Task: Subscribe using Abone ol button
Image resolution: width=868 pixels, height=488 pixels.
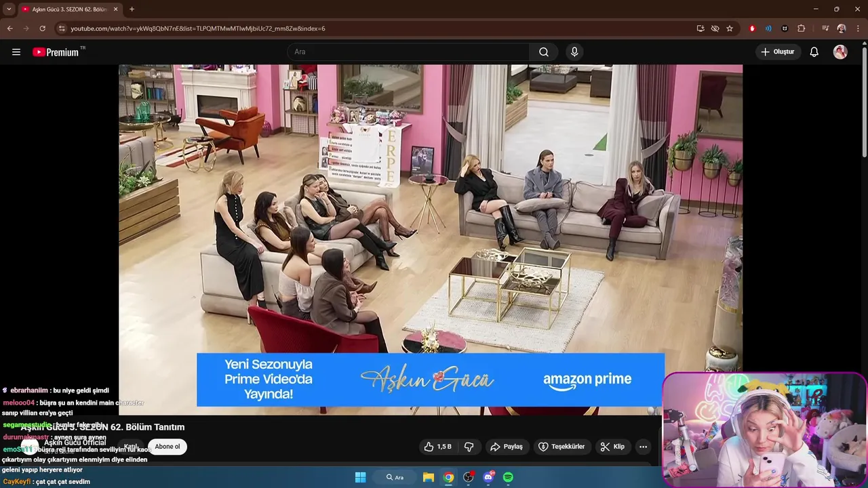Action: tap(167, 447)
